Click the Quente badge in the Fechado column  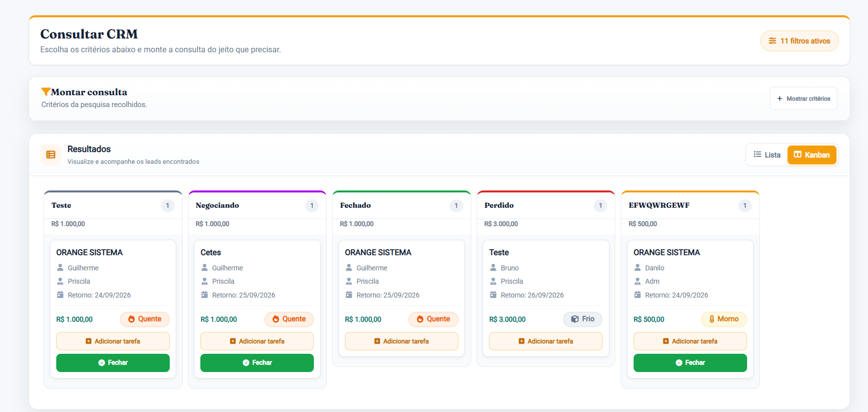(433, 319)
